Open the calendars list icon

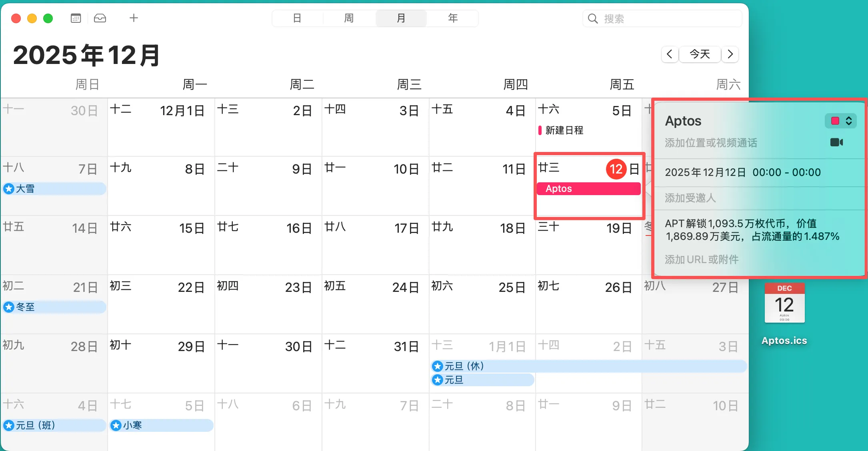(x=76, y=18)
